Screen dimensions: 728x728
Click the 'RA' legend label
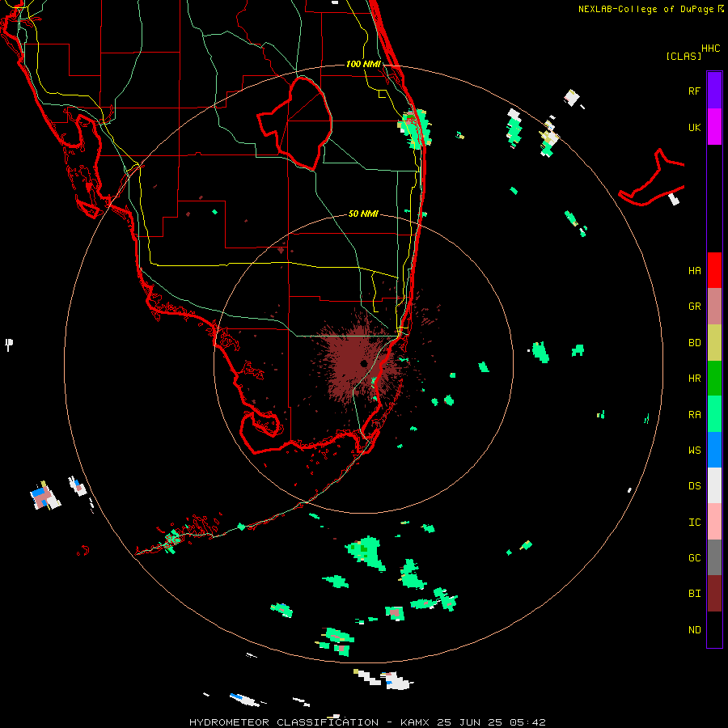[x=694, y=415]
